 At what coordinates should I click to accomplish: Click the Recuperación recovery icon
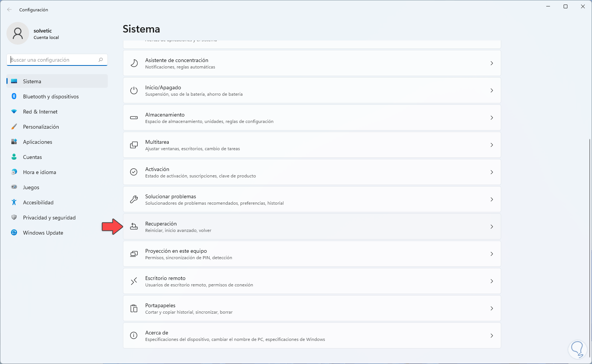coord(134,227)
